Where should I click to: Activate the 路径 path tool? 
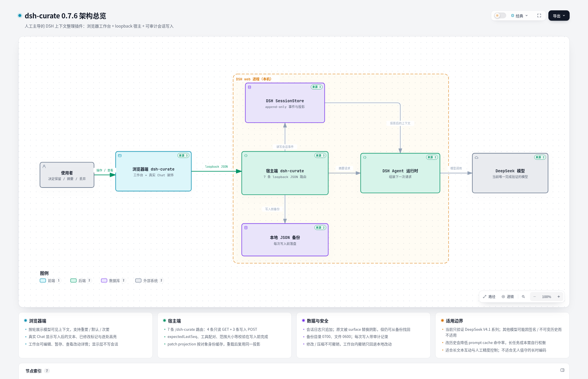click(489, 297)
